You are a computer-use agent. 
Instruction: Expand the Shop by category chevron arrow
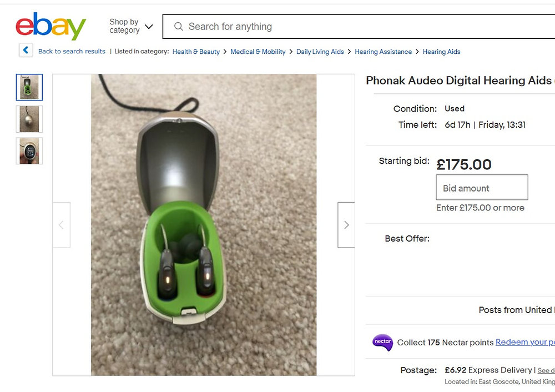148,26
